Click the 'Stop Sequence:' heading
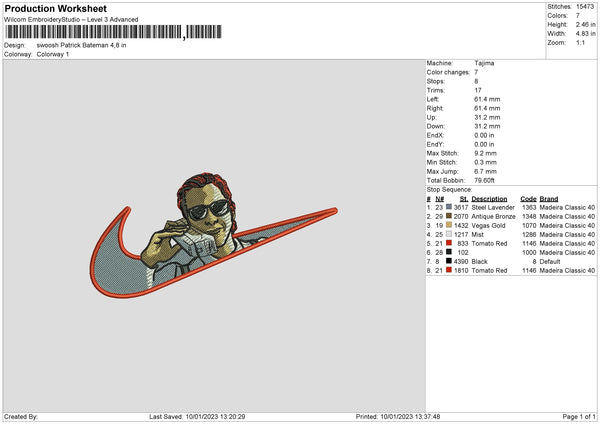The height and width of the screenshot is (424, 600). click(x=449, y=190)
